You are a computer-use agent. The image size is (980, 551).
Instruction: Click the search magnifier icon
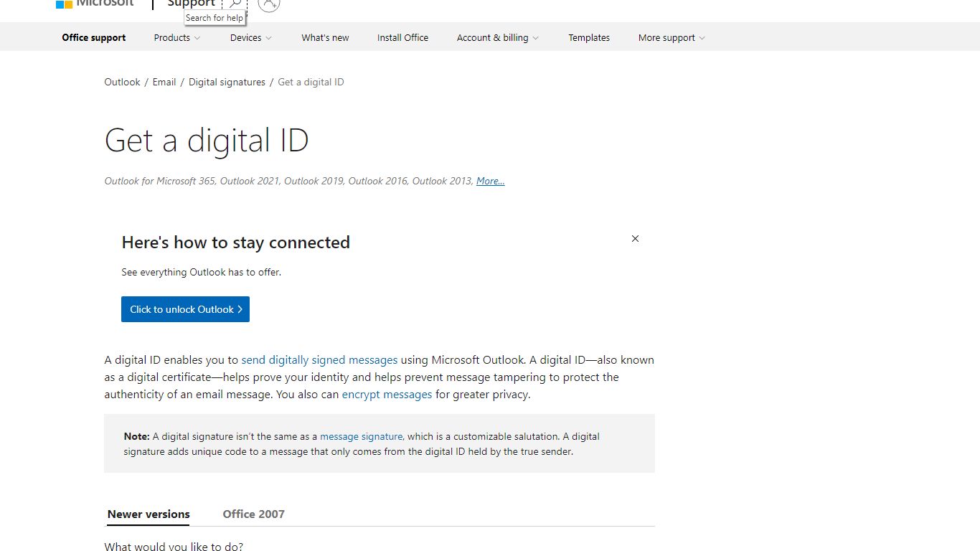click(235, 4)
